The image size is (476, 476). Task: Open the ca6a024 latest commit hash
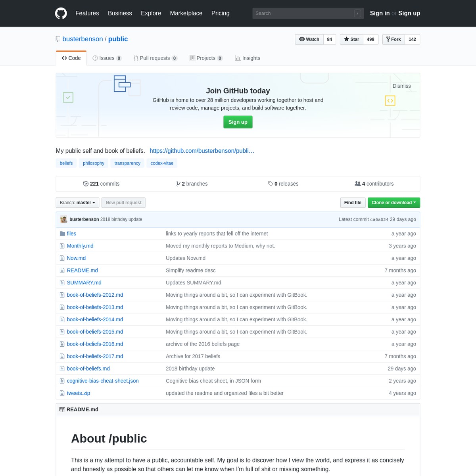coord(379,219)
